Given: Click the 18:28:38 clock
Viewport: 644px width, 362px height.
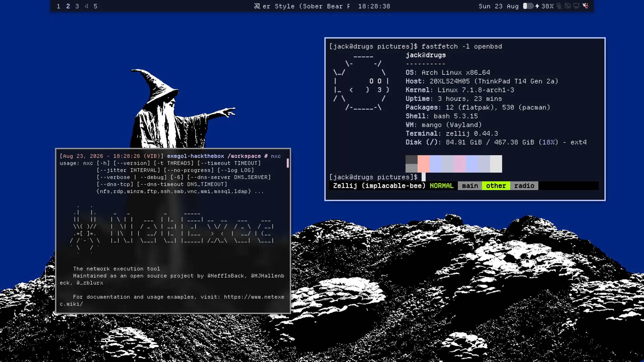Looking at the screenshot, I should coord(374,6).
